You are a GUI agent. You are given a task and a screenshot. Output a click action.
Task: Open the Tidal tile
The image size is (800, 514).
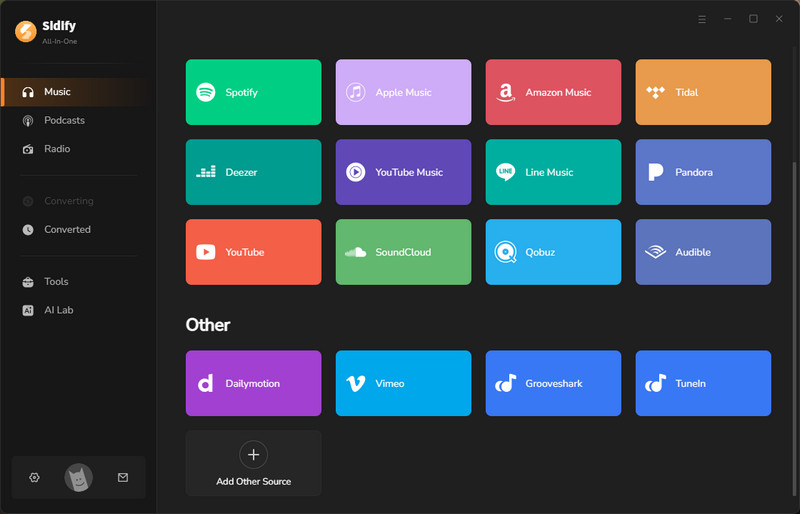pos(704,92)
